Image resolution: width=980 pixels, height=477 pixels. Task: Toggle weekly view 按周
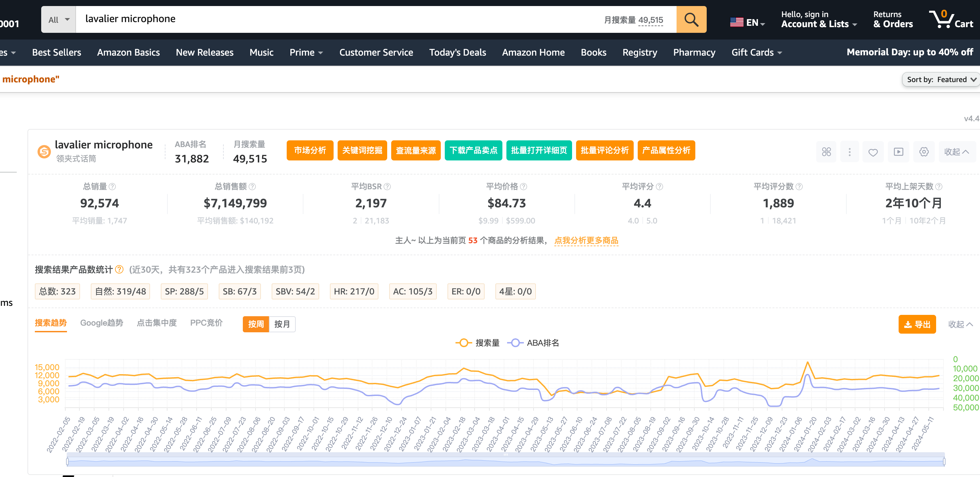pos(256,324)
